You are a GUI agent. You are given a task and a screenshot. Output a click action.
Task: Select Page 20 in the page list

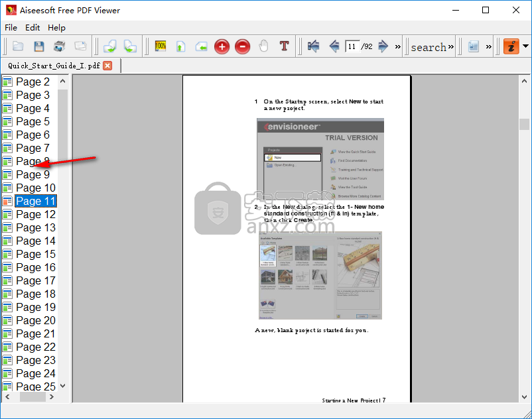point(36,320)
